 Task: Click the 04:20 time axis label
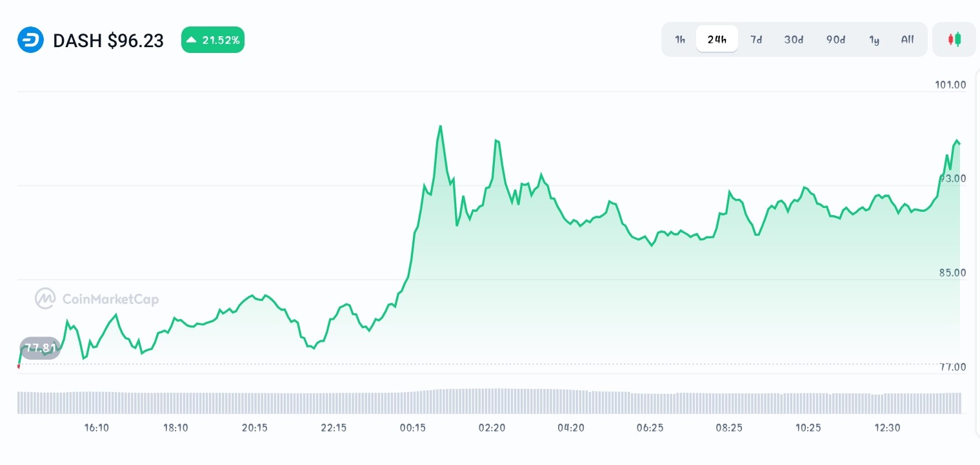tap(571, 428)
